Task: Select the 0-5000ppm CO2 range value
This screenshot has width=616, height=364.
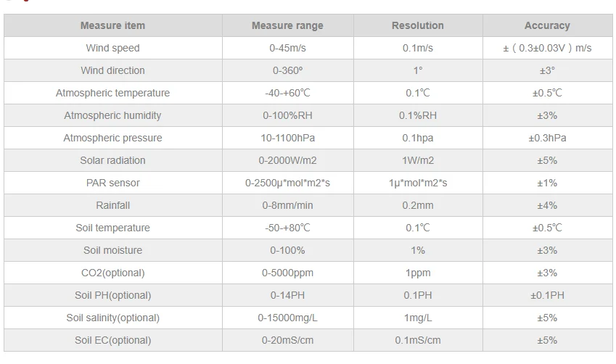Action: click(287, 273)
